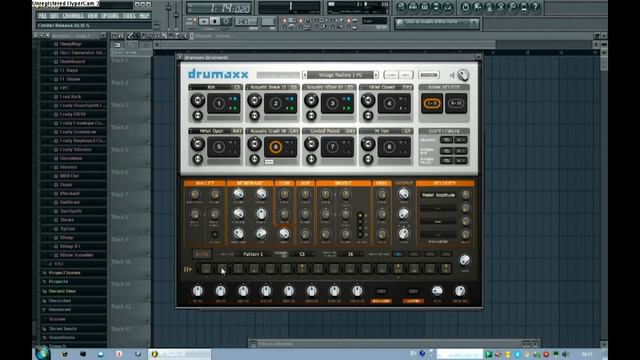
Task: Click the FL Studio transport play button
Action: pos(204,21)
